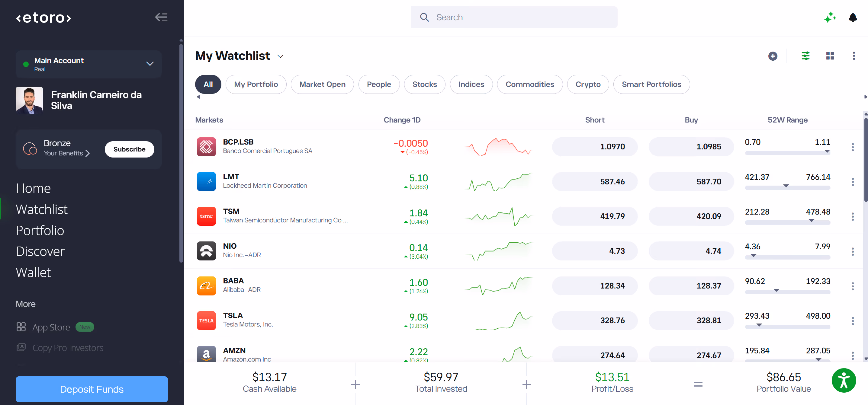Open the watchlist filter settings icon

click(x=805, y=56)
